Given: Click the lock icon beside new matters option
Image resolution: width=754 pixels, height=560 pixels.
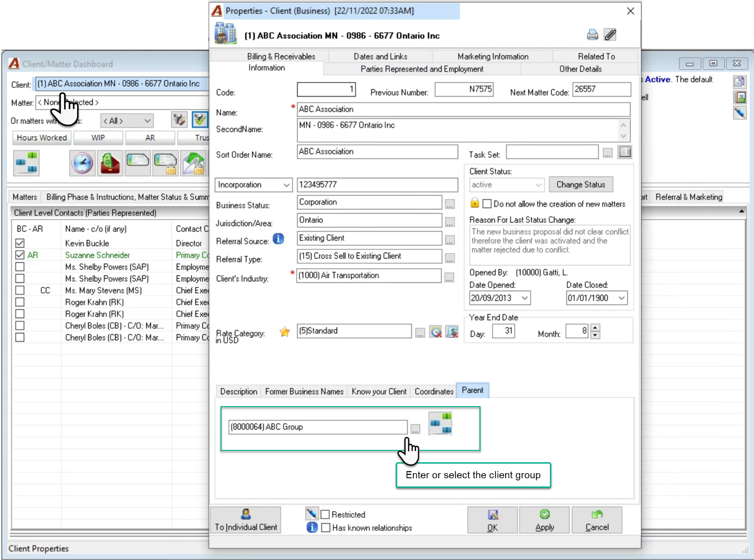Looking at the screenshot, I should [475, 202].
